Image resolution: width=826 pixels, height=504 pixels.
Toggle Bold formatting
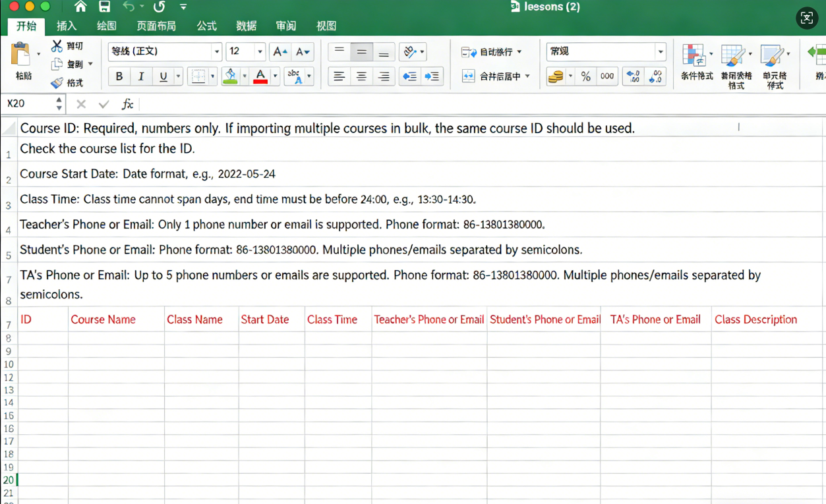tap(119, 76)
